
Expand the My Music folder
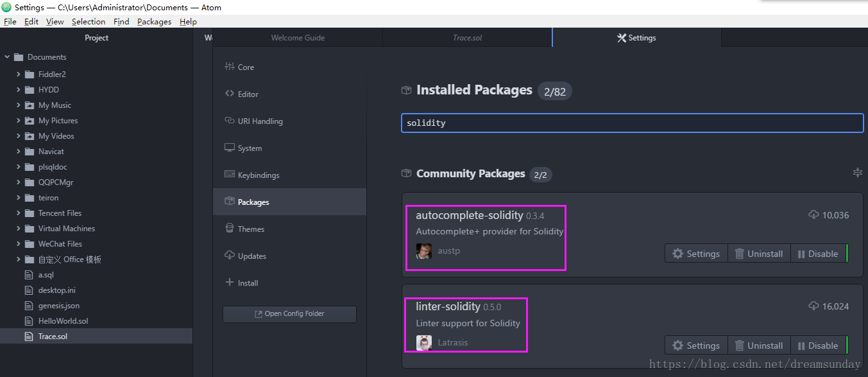pyautogui.click(x=19, y=105)
